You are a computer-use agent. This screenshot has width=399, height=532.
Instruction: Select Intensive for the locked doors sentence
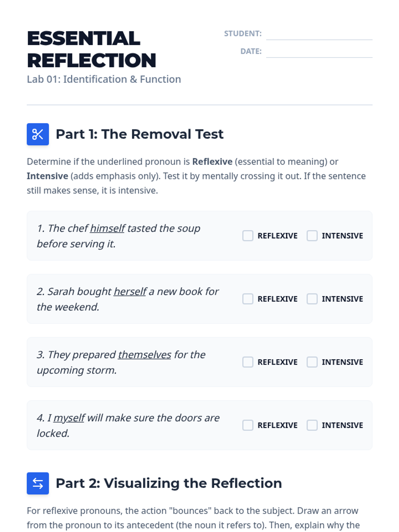312,425
